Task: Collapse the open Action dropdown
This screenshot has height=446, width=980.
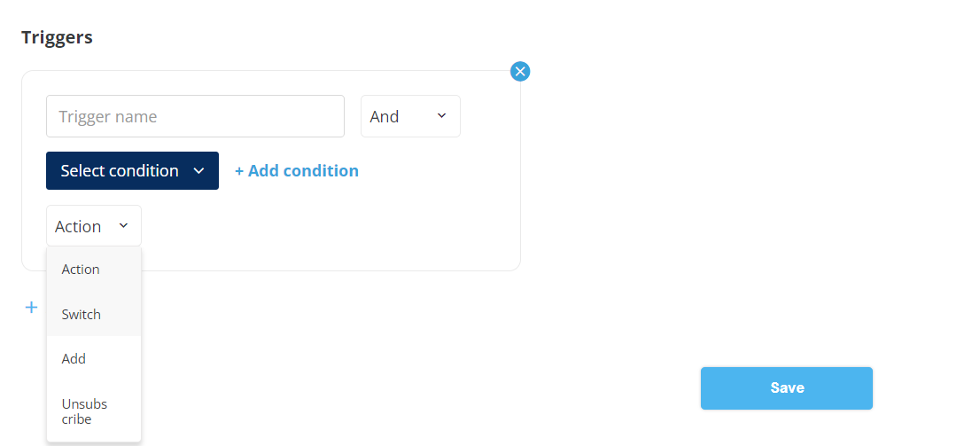Action: coord(93,226)
